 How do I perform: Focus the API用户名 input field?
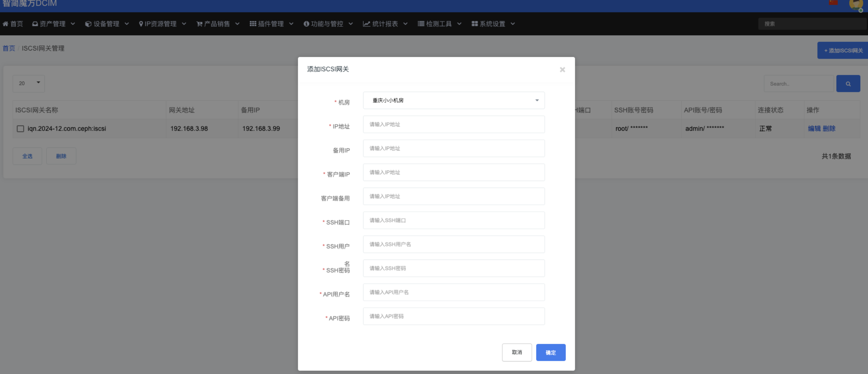click(x=453, y=292)
